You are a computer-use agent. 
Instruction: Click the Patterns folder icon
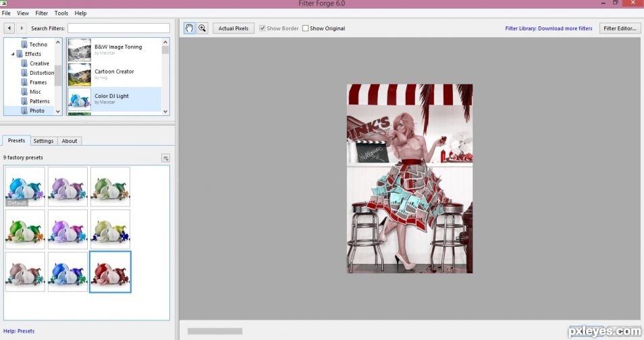24,101
